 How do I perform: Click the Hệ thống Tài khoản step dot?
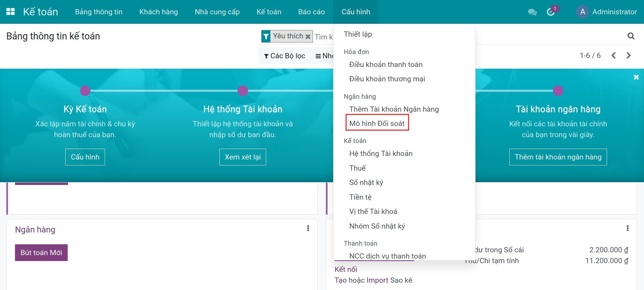coord(243,91)
